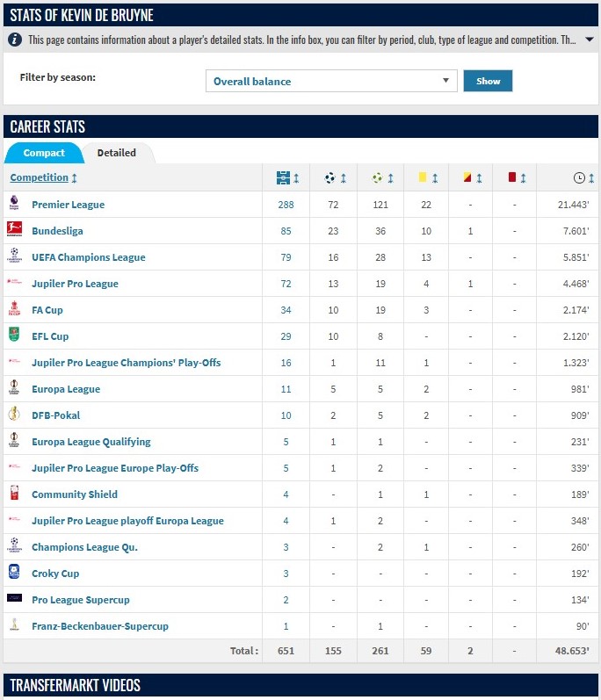
Task: Sort by appearances column icon
Action: 283,177
